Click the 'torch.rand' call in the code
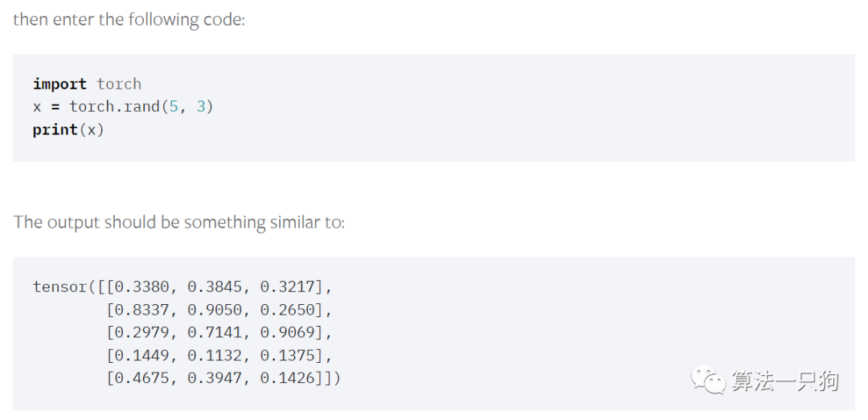868x420 pixels. point(116,106)
